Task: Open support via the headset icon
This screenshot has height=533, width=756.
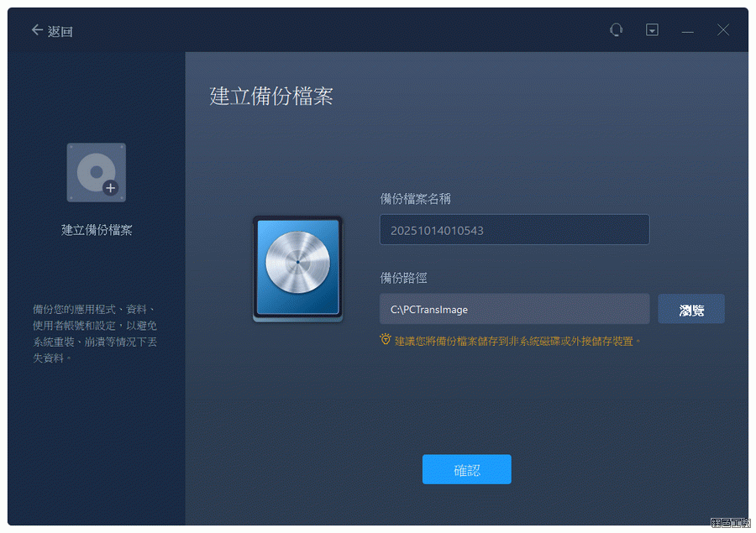Action: click(x=616, y=30)
